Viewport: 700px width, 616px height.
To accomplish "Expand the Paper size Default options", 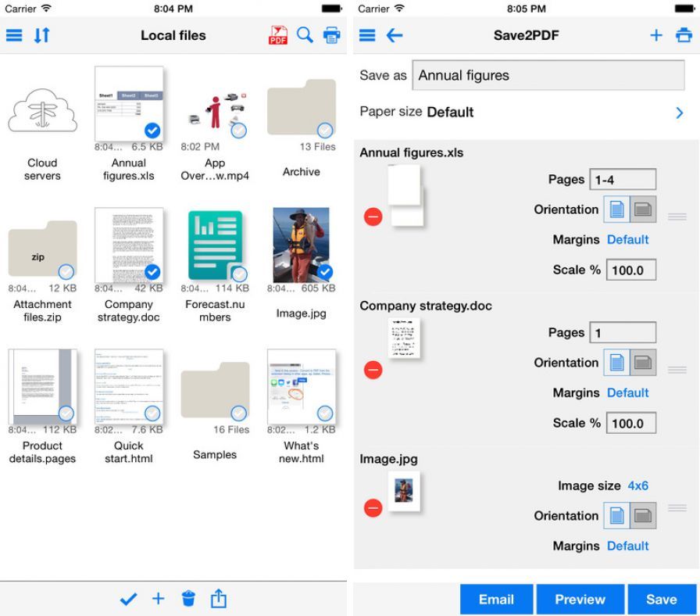I will 679,112.
